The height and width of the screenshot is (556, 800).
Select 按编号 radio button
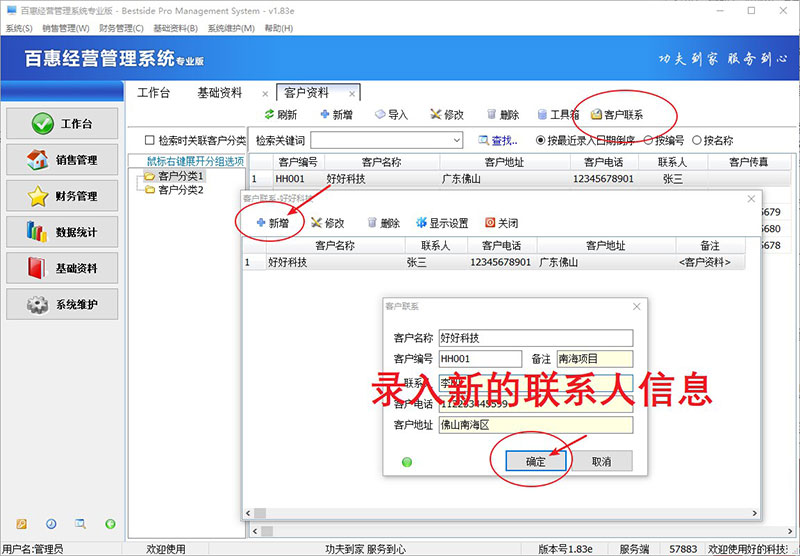(x=648, y=140)
